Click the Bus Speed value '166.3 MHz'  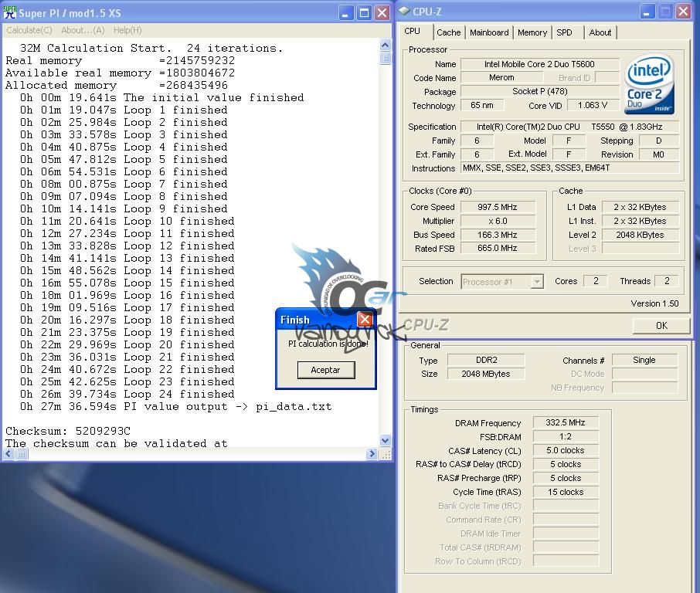click(498, 235)
